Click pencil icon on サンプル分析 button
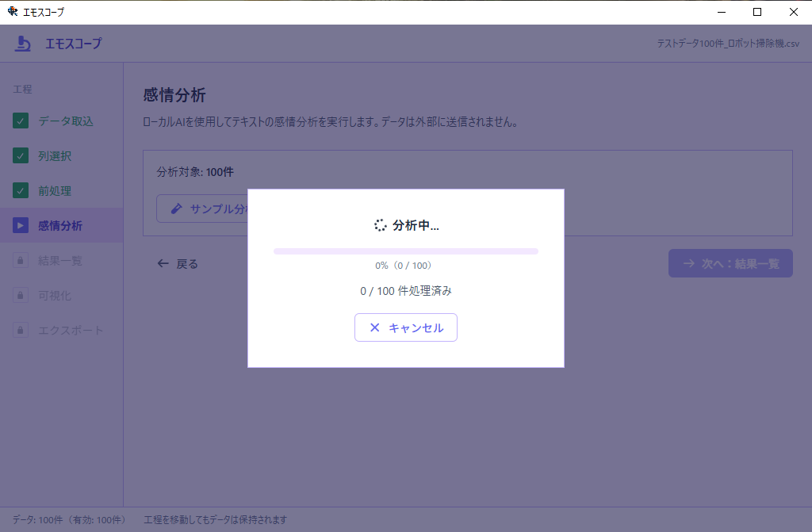The image size is (812, 532). point(177,209)
